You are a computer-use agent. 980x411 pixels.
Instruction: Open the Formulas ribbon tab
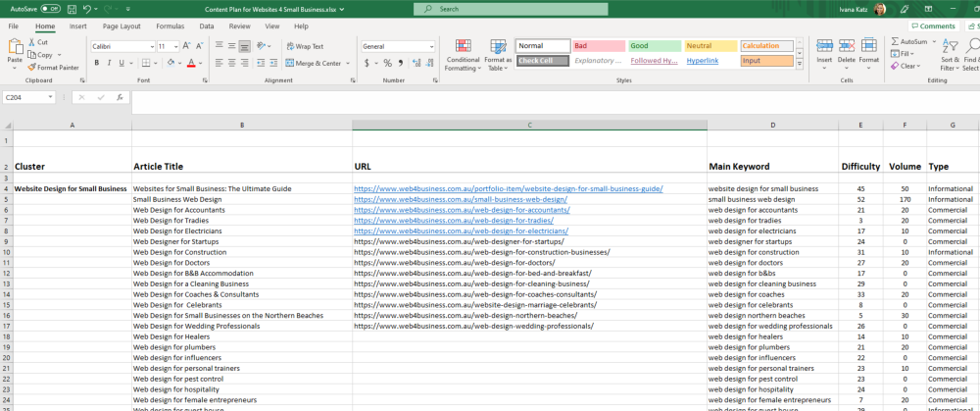(x=170, y=26)
